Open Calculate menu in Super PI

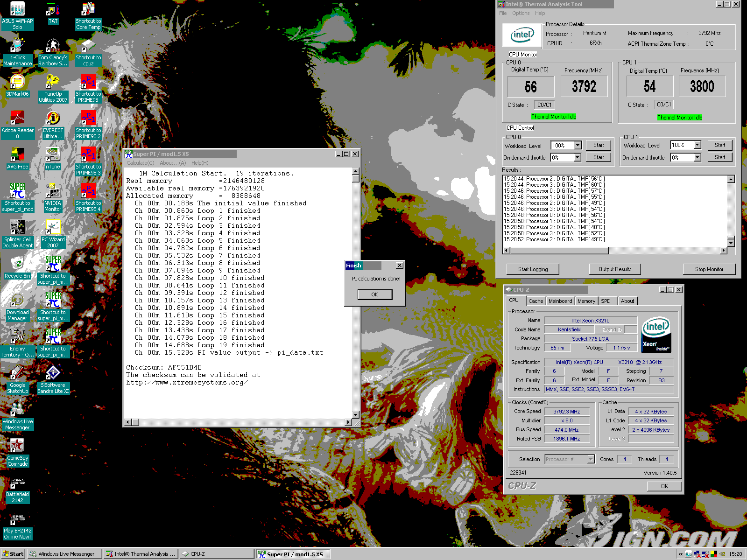(x=140, y=163)
